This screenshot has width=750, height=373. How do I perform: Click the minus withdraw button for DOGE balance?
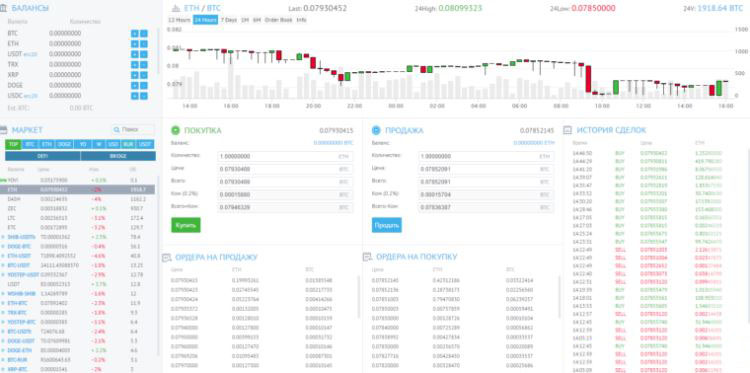tap(143, 86)
